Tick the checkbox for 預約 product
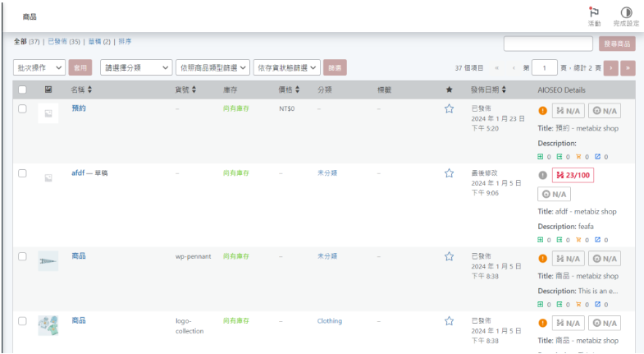This screenshot has height=354, width=644. tap(23, 108)
